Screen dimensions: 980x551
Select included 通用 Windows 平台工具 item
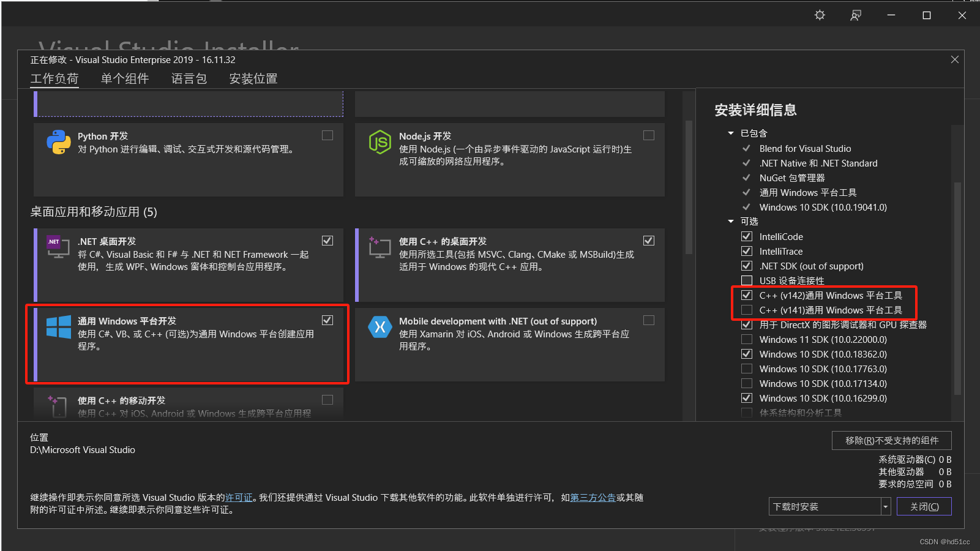[808, 192]
